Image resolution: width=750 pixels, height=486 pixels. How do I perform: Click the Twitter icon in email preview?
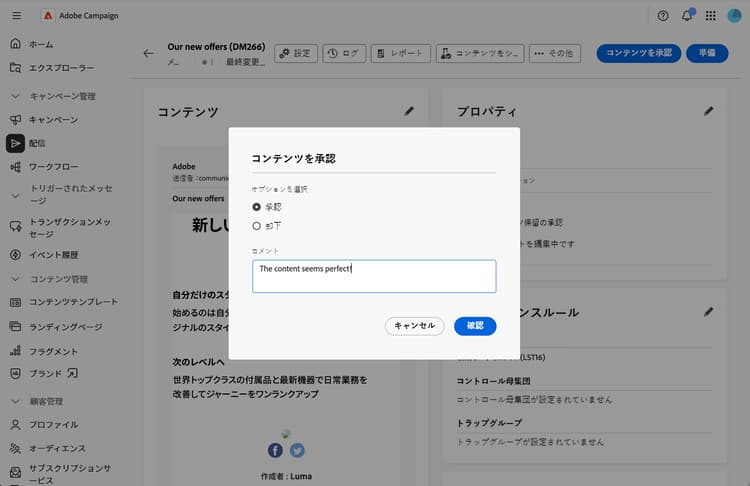pos(297,450)
